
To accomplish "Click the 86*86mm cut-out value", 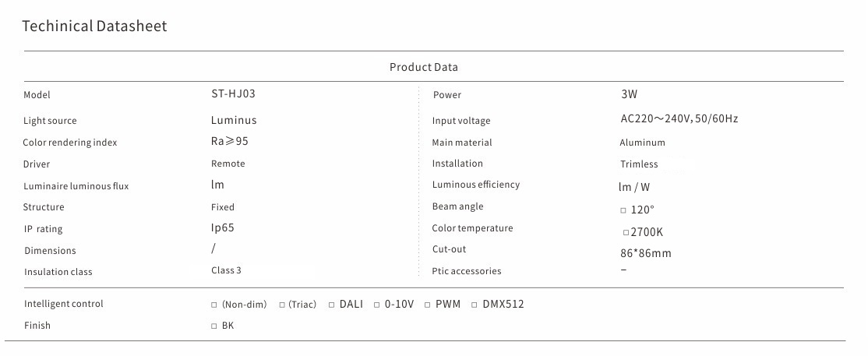I will (645, 253).
